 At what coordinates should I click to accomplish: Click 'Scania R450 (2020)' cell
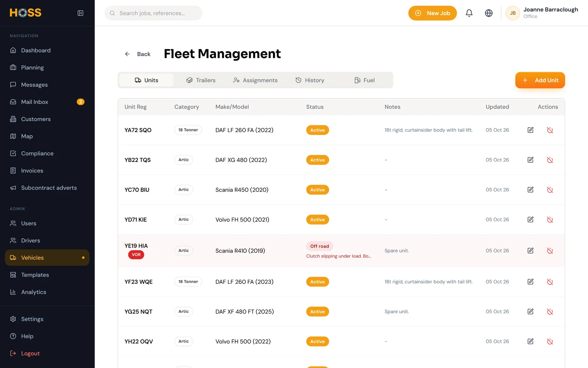click(242, 190)
